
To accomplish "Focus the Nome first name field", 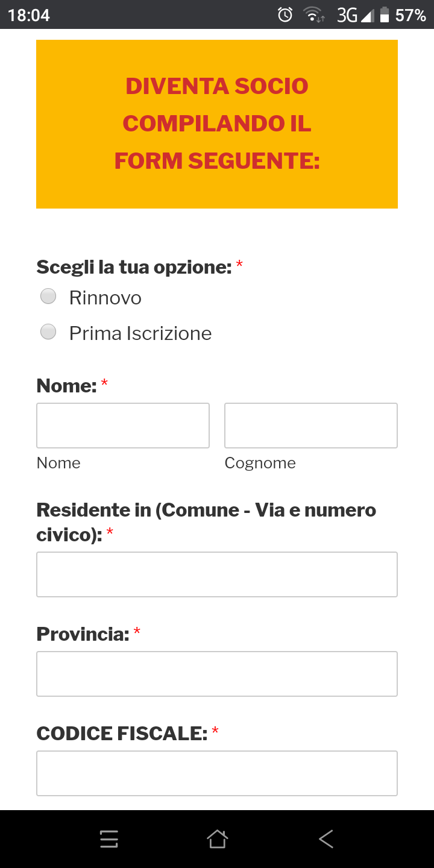I will [123, 426].
